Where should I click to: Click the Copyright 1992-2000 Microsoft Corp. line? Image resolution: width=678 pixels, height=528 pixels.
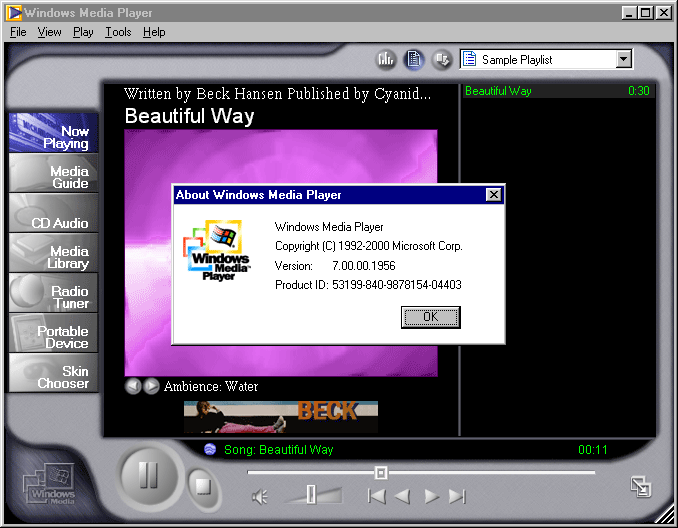(x=369, y=246)
